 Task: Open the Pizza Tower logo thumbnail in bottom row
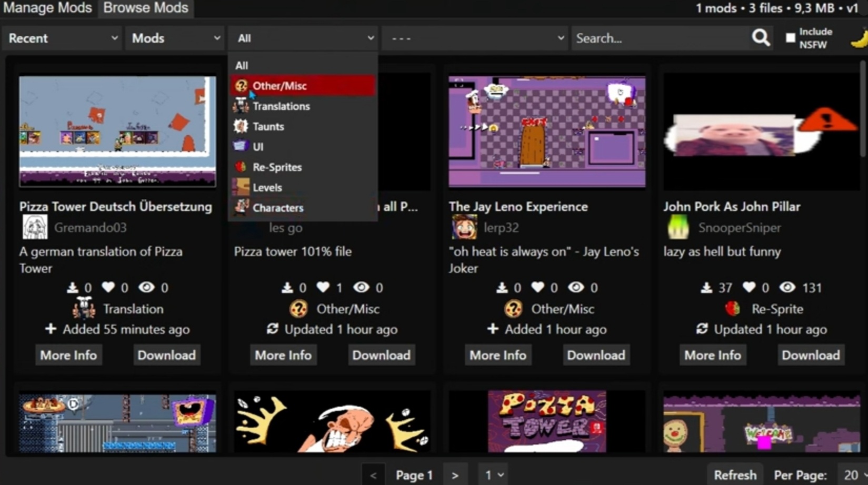(547, 421)
